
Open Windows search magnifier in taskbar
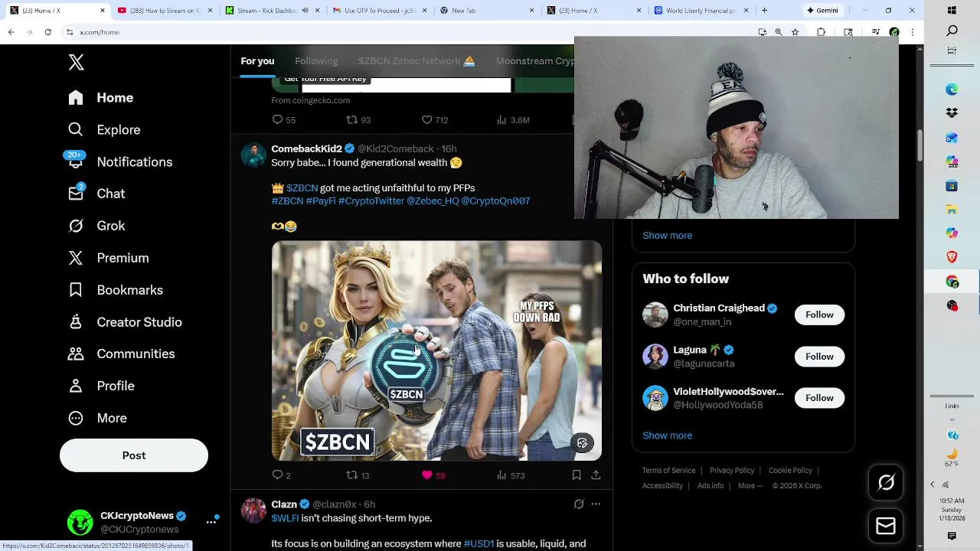pyautogui.click(x=952, y=31)
